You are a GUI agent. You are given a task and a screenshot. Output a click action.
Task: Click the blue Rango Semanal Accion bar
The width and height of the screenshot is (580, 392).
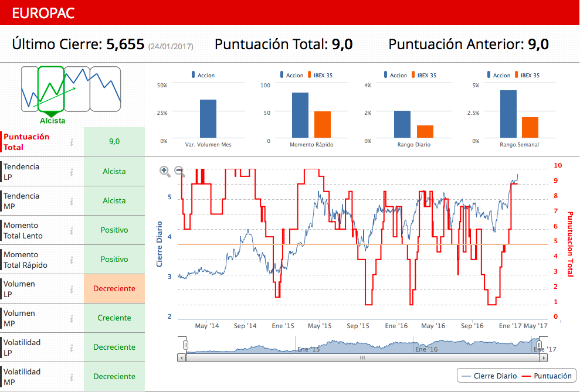click(x=508, y=114)
